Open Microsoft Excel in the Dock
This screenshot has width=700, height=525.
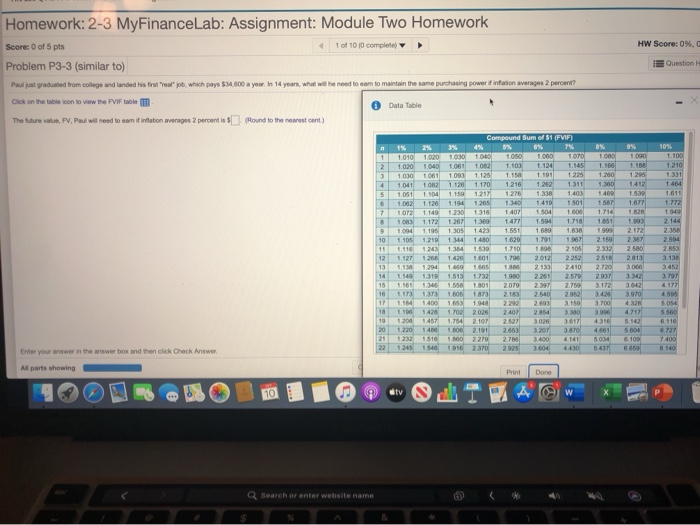pyautogui.click(x=610, y=393)
